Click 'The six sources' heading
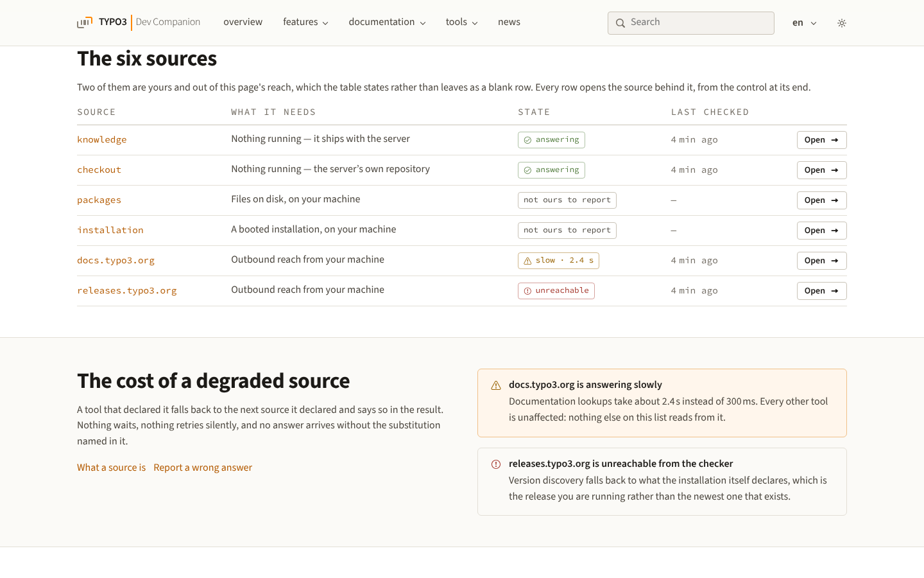This screenshot has height=578, width=924. pyautogui.click(x=147, y=58)
